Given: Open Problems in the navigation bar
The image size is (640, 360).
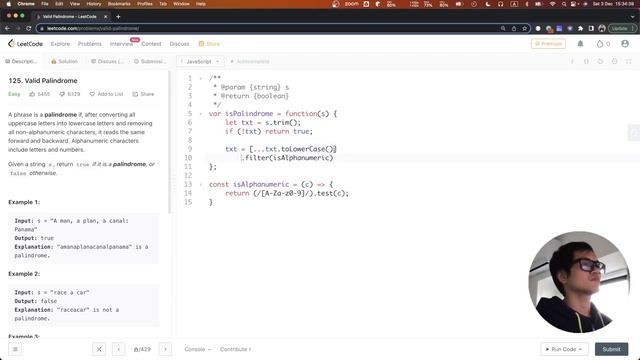Looking at the screenshot, I should click(x=90, y=44).
